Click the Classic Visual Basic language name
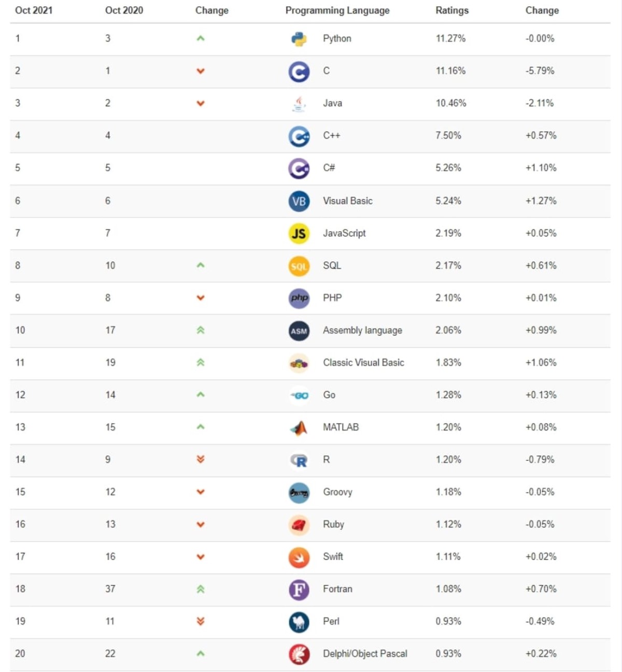 (x=363, y=363)
